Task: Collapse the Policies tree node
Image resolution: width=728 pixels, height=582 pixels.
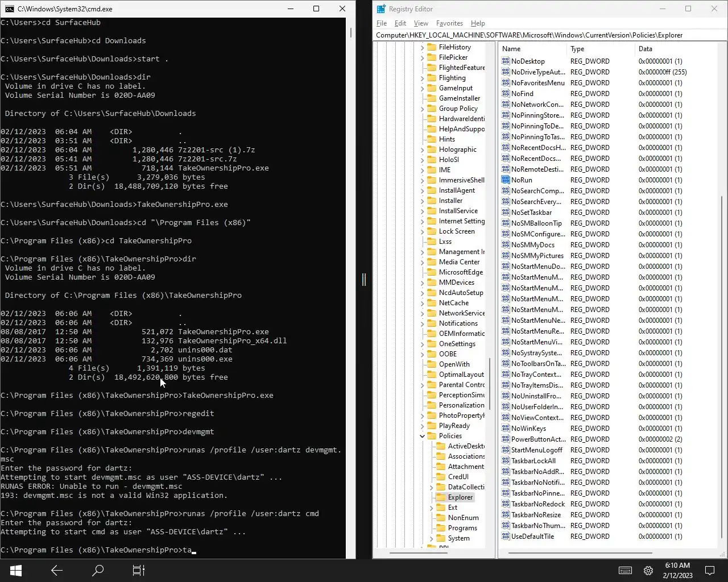Action: pyautogui.click(x=422, y=436)
